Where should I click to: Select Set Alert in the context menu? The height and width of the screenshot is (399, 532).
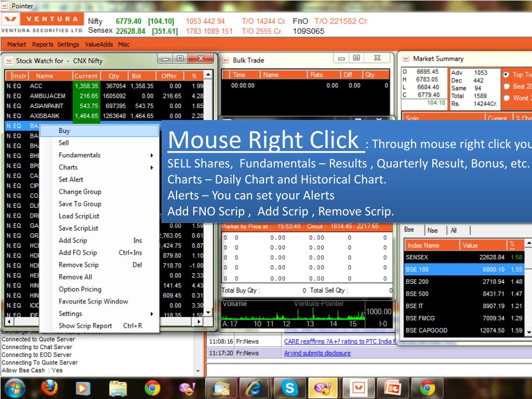[x=99, y=179]
